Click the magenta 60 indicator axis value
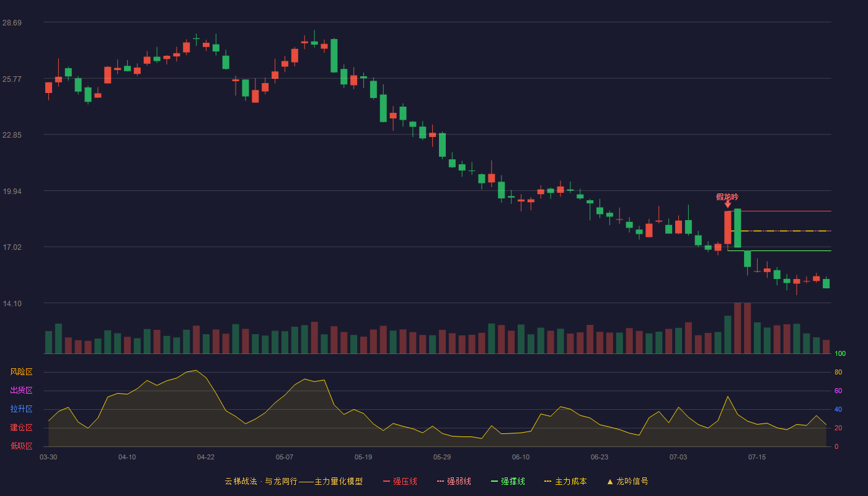 coord(838,391)
